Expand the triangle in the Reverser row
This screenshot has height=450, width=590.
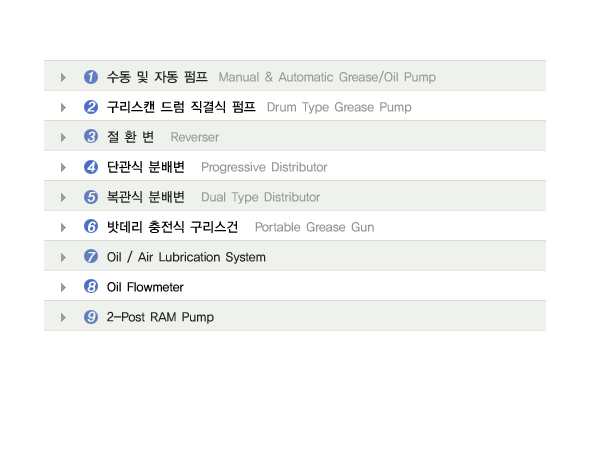(63, 137)
